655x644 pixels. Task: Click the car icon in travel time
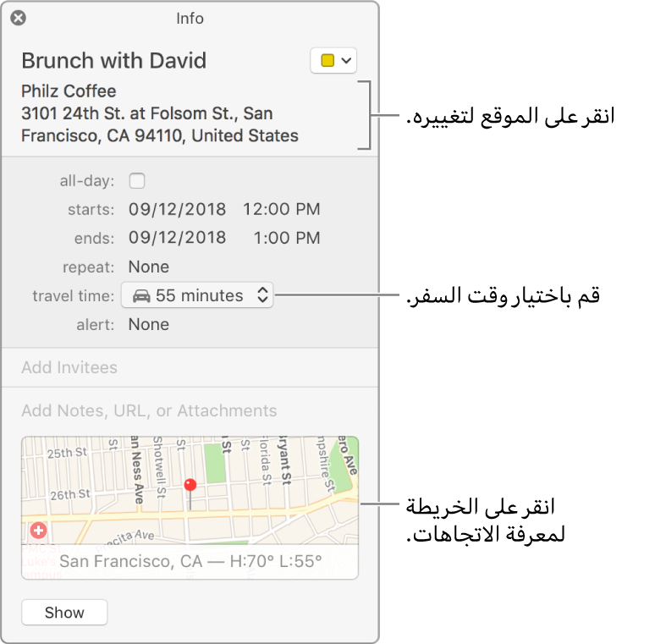141,296
